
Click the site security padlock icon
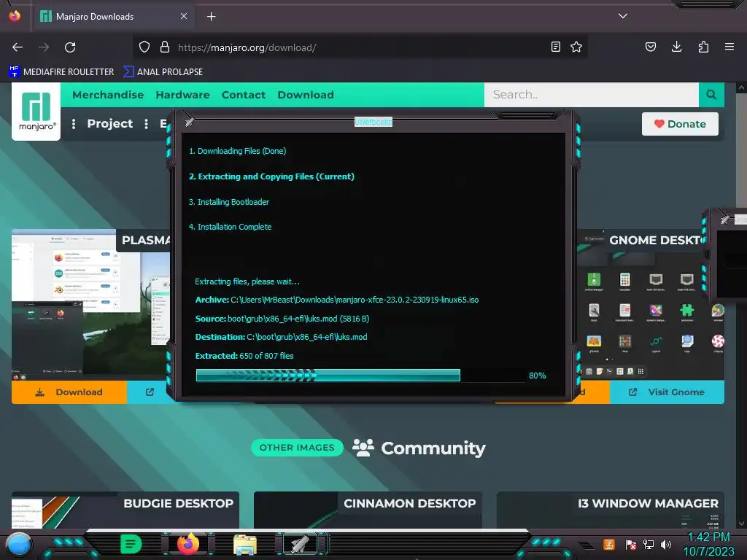[x=164, y=47]
